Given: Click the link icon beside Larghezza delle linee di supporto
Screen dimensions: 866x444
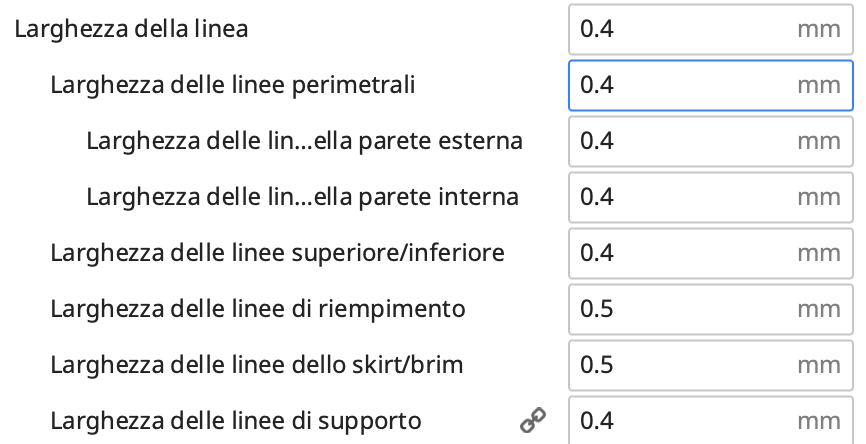Looking at the screenshot, I should pyautogui.click(x=532, y=421).
